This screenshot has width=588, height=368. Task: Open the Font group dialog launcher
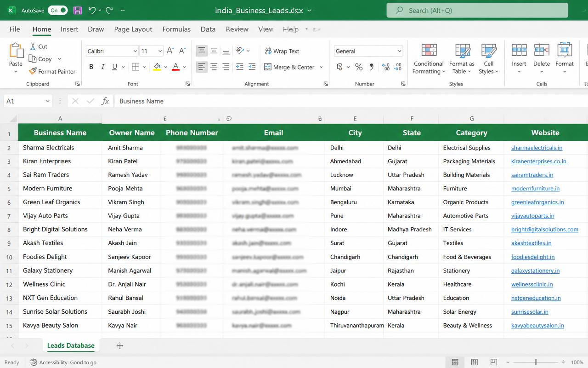pos(187,84)
